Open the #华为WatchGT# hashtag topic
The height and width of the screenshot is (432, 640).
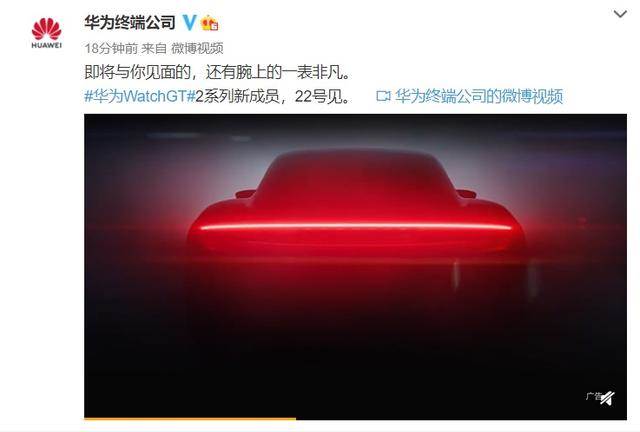pos(140,96)
